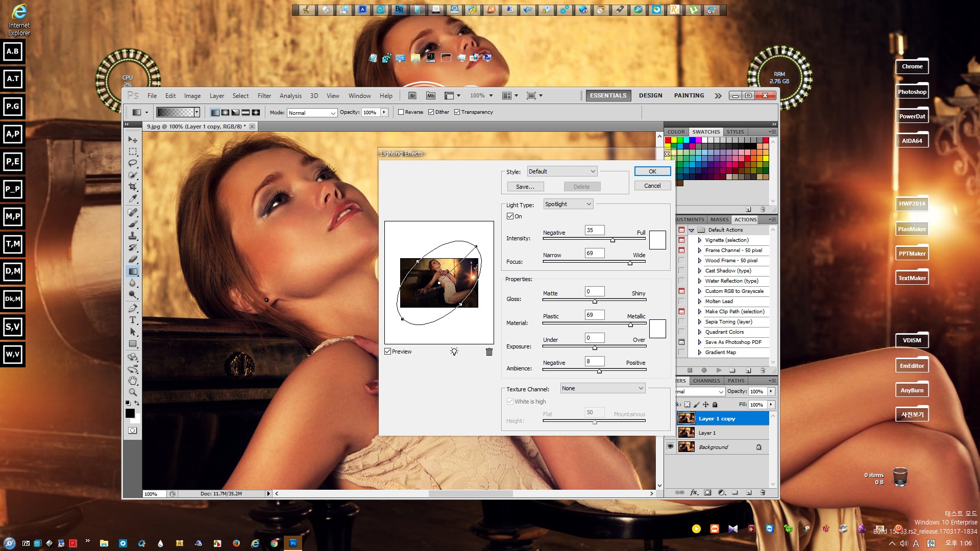Select the Eraser tool
Image resolution: width=980 pixels, height=551 pixels.
(133, 259)
